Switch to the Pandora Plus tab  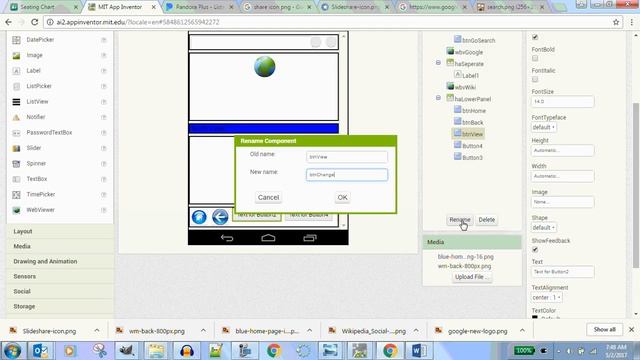[x=199, y=7]
